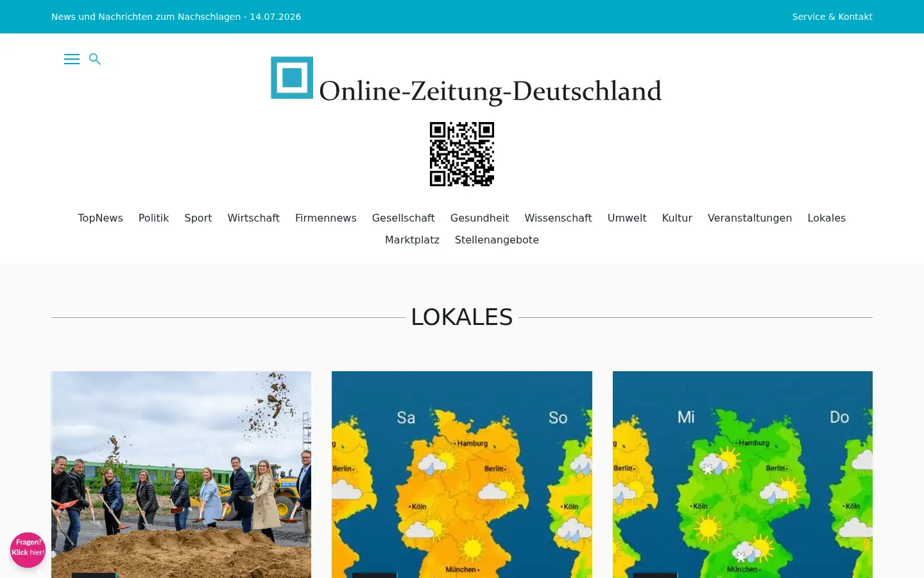Go to Stellenangebote page
Image resolution: width=924 pixels, height=578 pixels.
(x=497, y=240)
